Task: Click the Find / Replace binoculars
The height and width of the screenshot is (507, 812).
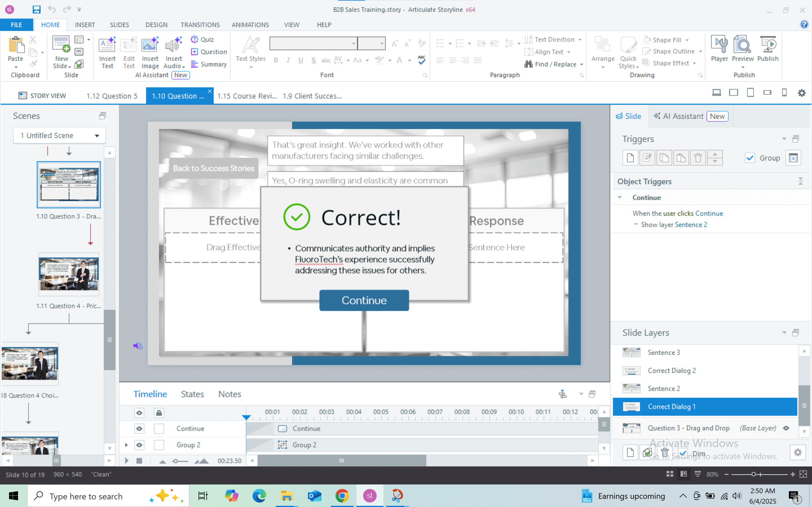Action: [x=528, y=64]
